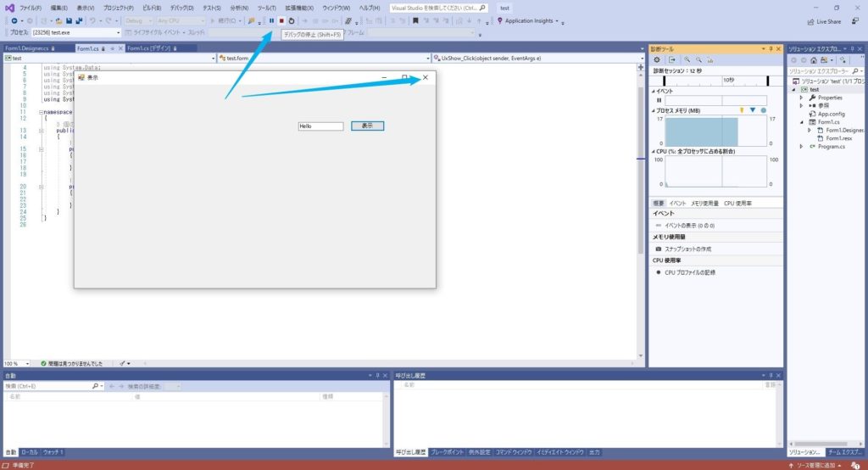Collapse the プロセス メモリ (MB) graph section

654,111
